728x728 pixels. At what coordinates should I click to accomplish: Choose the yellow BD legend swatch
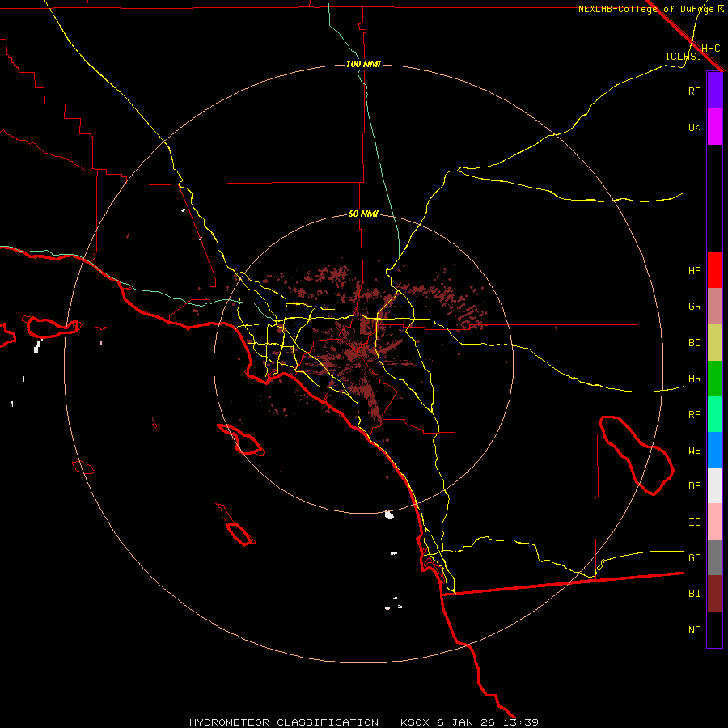point(714,342)
